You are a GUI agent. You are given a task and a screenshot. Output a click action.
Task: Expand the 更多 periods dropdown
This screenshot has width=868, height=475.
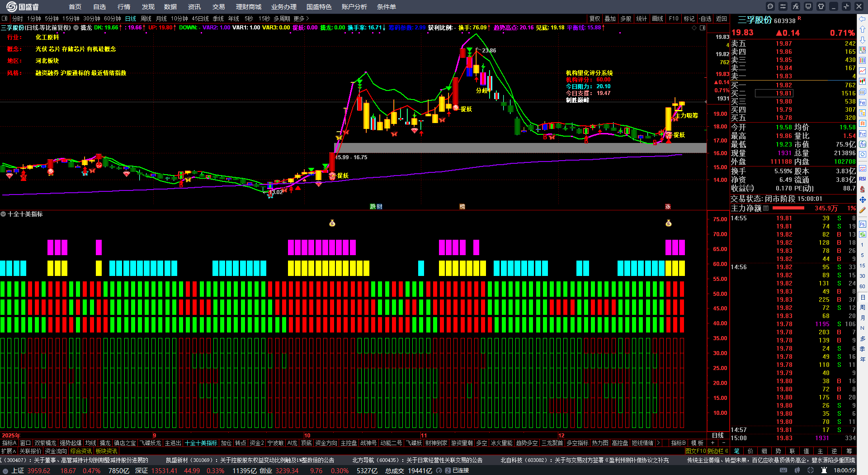click(x=301, y=19)
